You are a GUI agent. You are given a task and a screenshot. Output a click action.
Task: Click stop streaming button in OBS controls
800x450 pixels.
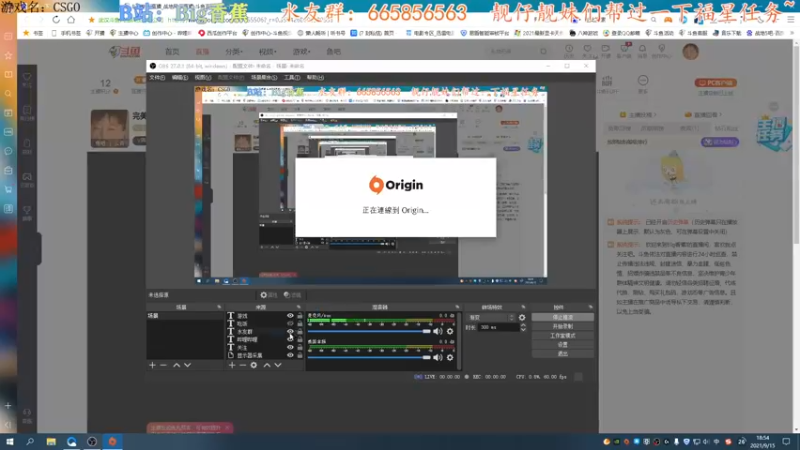[x=562, y=317]
